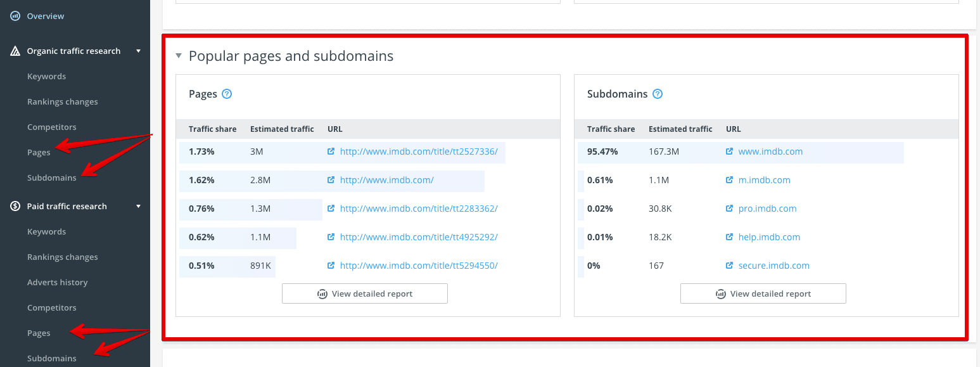This screenshot has height=367, width=980.
Task: Click URL header in Pages table
Action: 335,129
